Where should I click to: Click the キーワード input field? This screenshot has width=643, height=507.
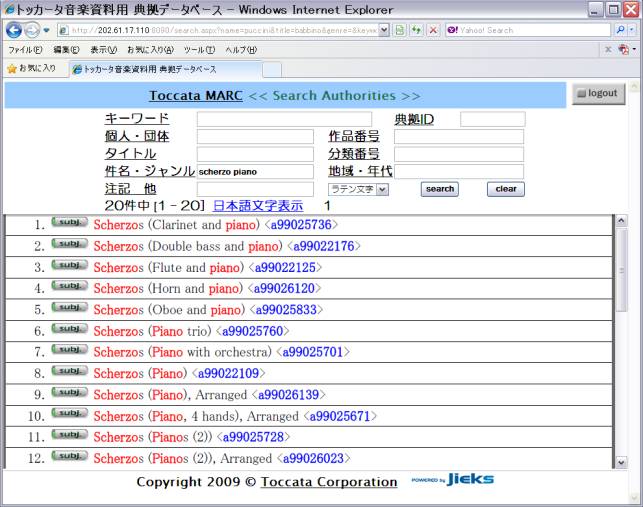[284, 119]
